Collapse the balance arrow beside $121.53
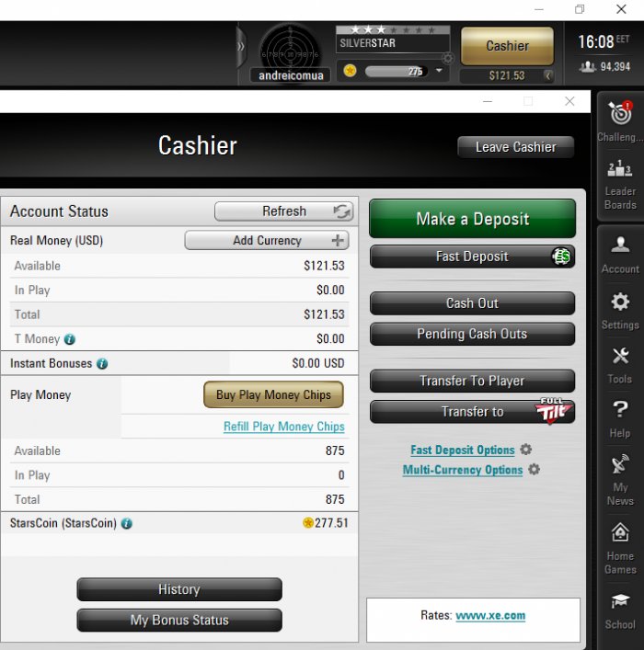Image resolution: width=644 pixels, height=650 pixels. (548, 76)
